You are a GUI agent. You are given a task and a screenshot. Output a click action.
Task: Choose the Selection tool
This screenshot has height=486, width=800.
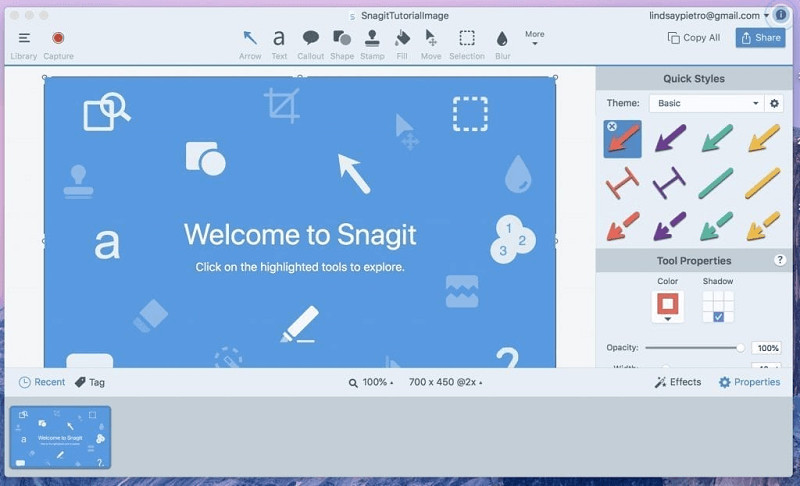466,40
